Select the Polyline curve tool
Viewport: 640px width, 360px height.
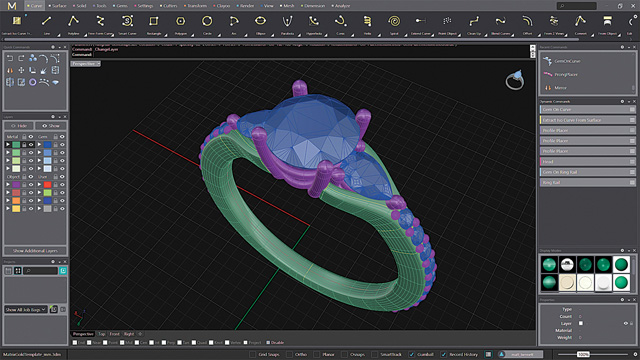[x=73, y=21]
